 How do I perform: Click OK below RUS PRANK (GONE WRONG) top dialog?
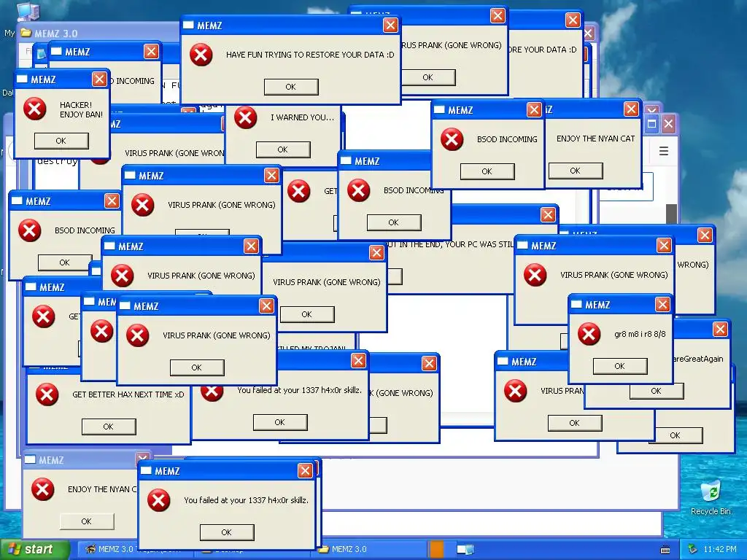428,77
